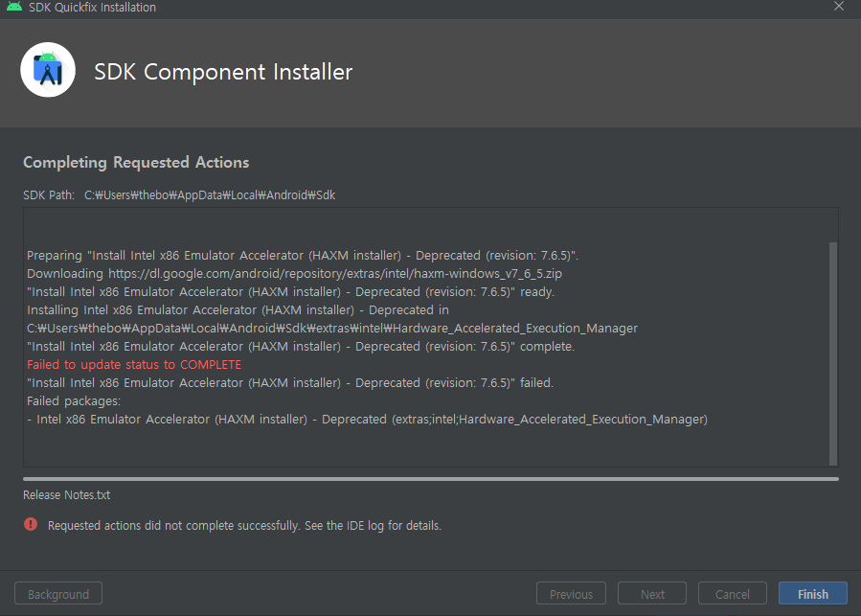Click the 'SDK Path:' label
The image size is (861, 616).
(x=49, y=195)
